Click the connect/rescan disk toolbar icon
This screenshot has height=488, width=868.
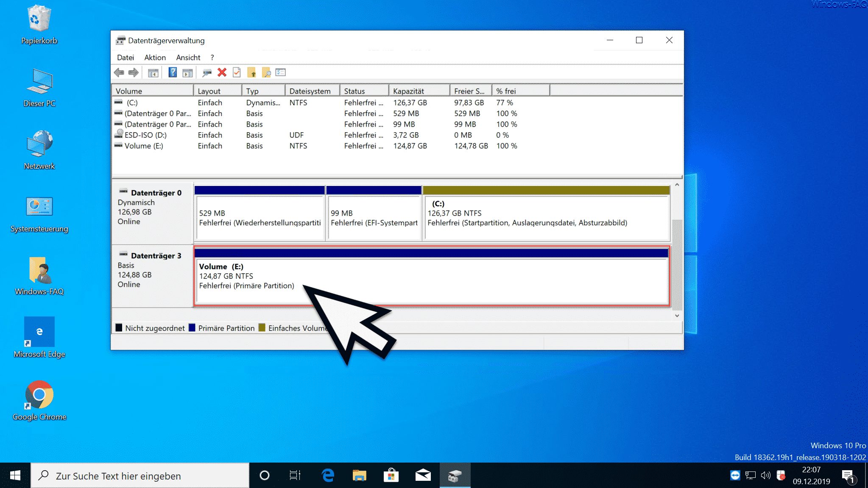207,73
